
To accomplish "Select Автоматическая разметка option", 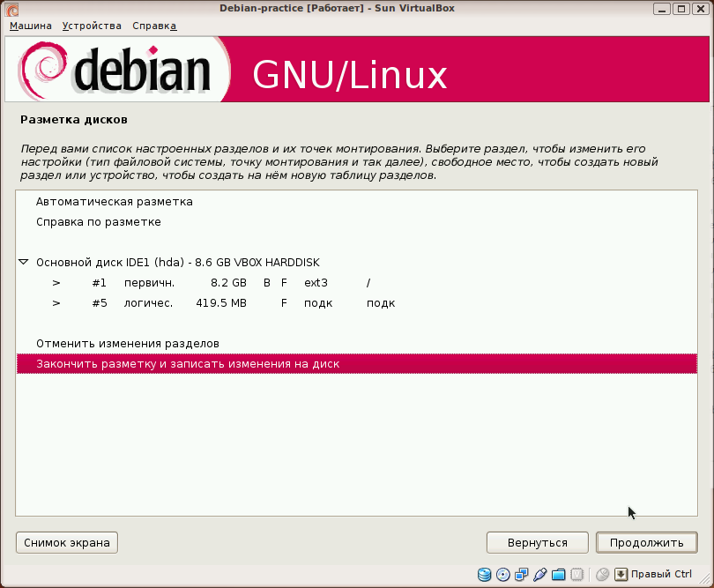I will click(x=356, y=202).
